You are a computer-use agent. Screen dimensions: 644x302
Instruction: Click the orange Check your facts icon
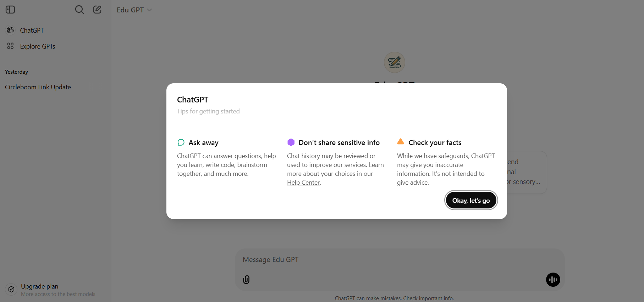point(401,141)
